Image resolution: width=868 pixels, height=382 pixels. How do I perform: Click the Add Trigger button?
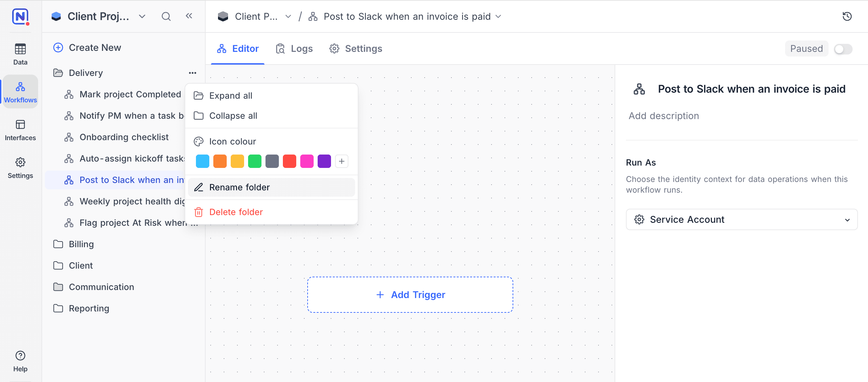410,295
